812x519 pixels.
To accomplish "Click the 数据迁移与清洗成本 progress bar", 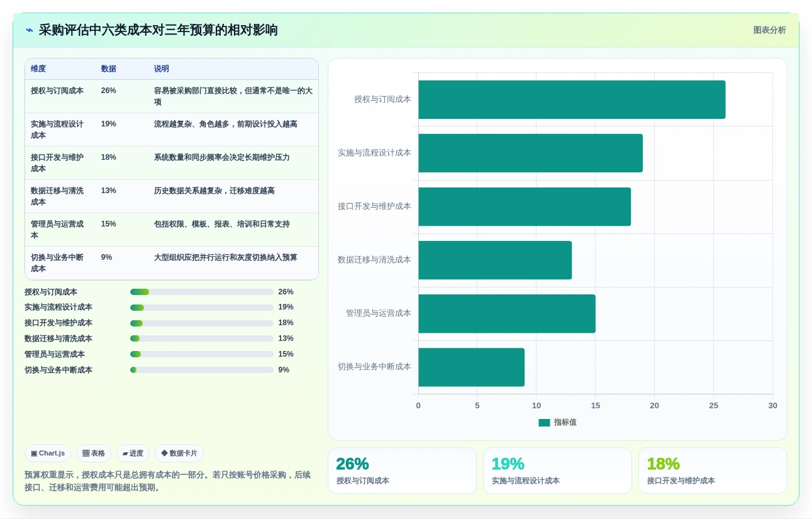I will (201, 338).
